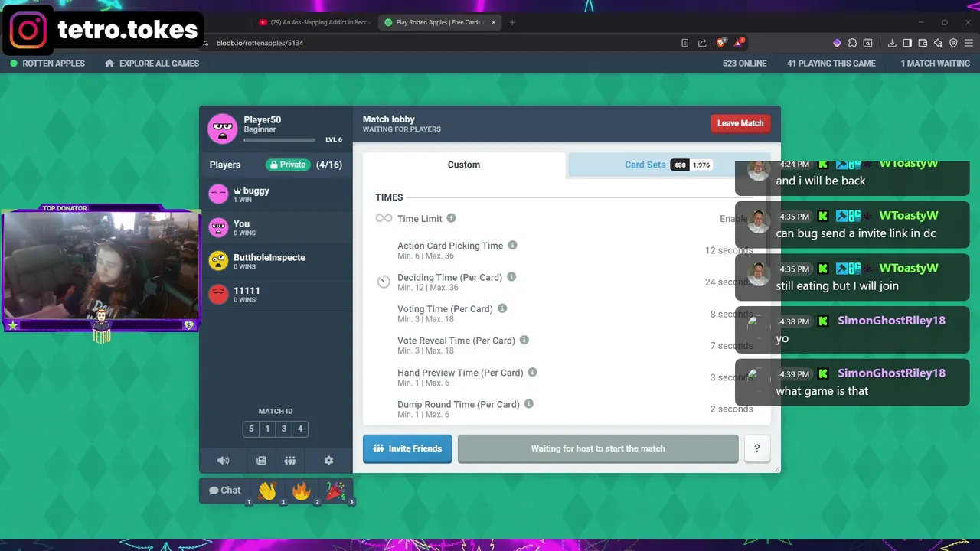Open the friends group icon in lobby toolbar

pyautogui.click(x=290, y=461)
